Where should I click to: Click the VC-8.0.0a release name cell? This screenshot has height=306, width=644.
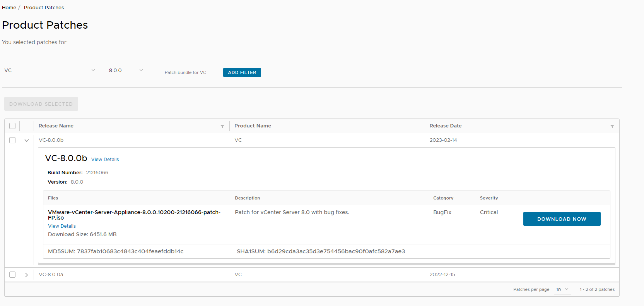pyautogui.click(x=51, y=275)
